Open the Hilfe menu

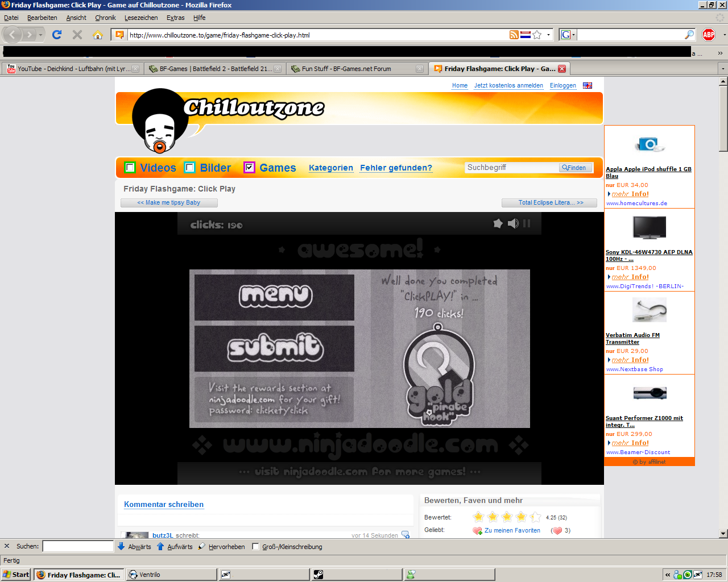coord(199,18)
